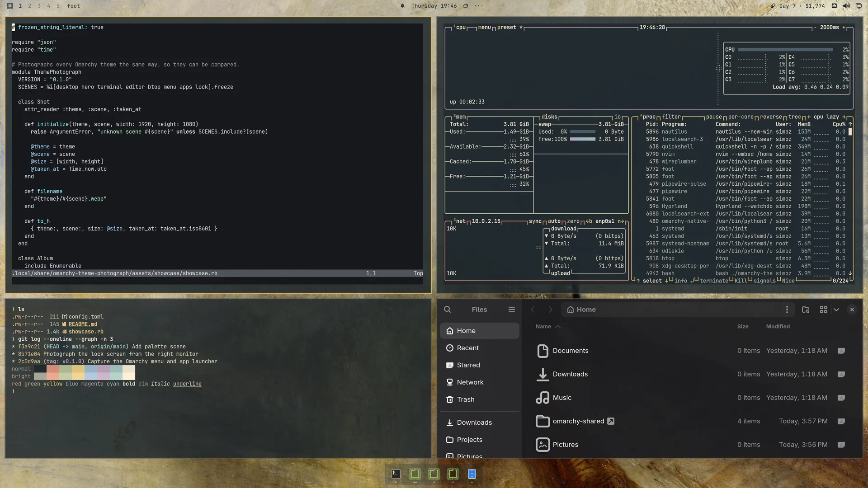Click the blue swatch in bright color row
Viewport: 868px width, 488px height.
tap(91, 376)
